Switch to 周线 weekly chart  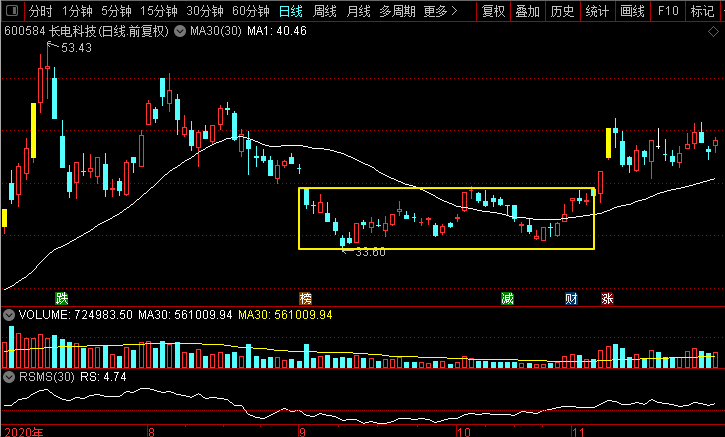325,11
